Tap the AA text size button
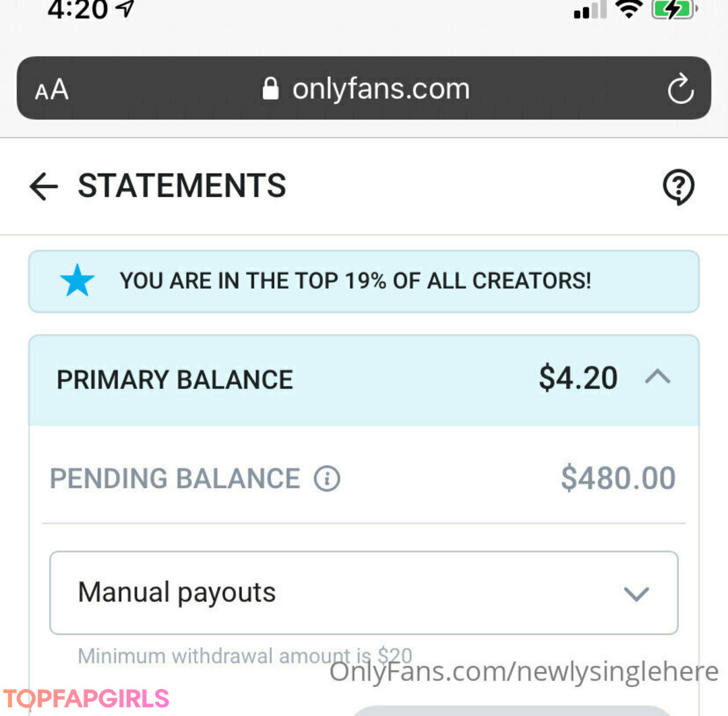Screen dimensions: 728x716 (52, 89)
